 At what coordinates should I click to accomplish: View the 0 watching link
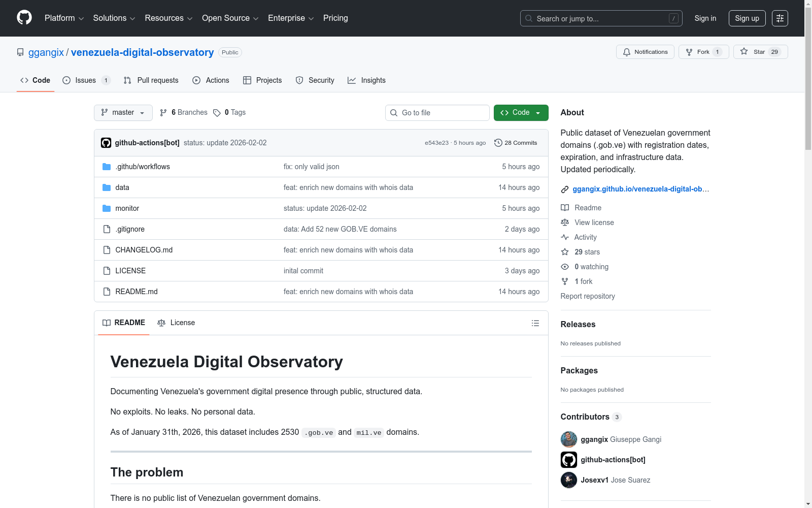coord(585,267)
